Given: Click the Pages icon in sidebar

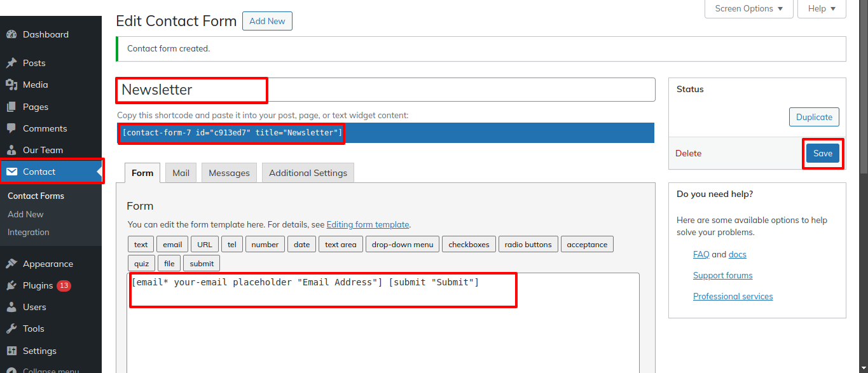Looking at the screenshot, I should (x=11, y=107).
